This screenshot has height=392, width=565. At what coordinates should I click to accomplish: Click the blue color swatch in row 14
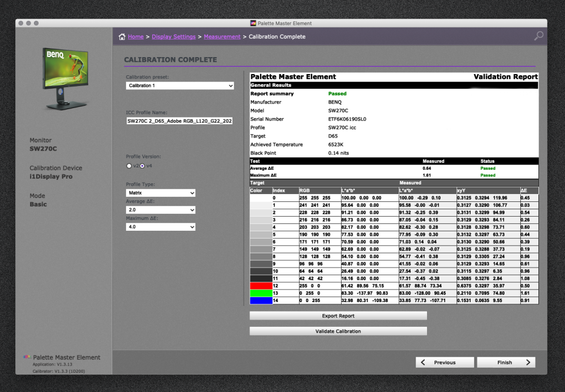261,300
